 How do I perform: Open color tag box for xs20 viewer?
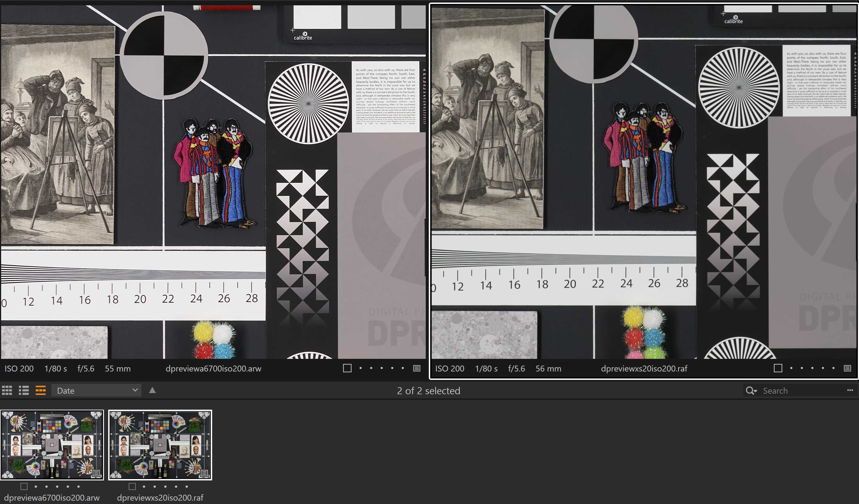coord(778,368)
